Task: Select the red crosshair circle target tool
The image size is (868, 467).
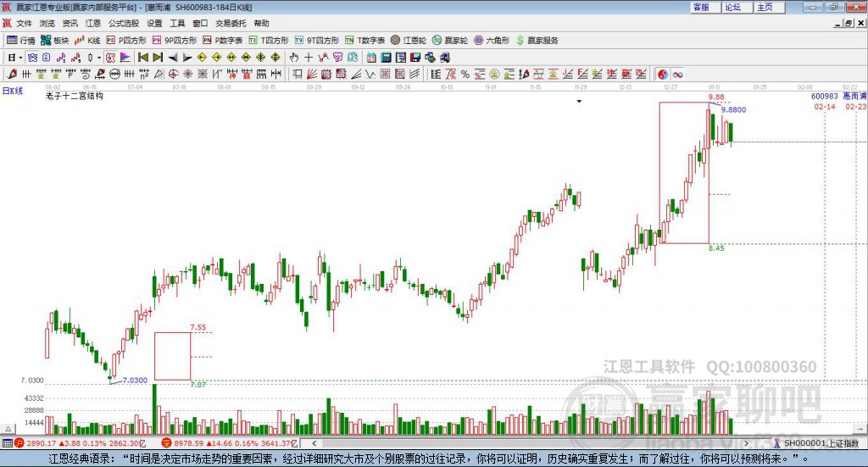Action: 173,74
